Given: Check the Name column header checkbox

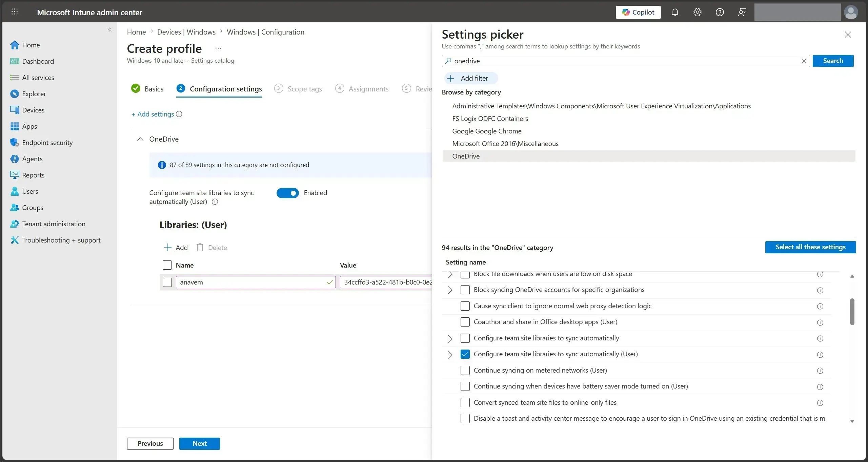Looking at the screenshot, I should coord(167,265).
